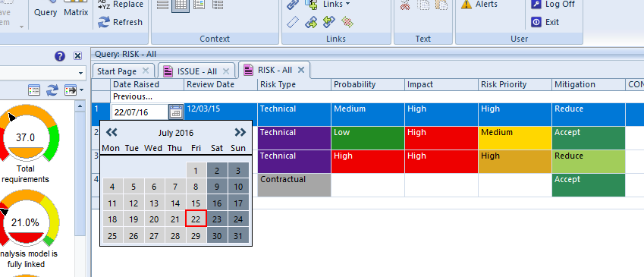This screenshot has width=644, height=277.
Task: Click the Exit button
Action: [545, 22]
